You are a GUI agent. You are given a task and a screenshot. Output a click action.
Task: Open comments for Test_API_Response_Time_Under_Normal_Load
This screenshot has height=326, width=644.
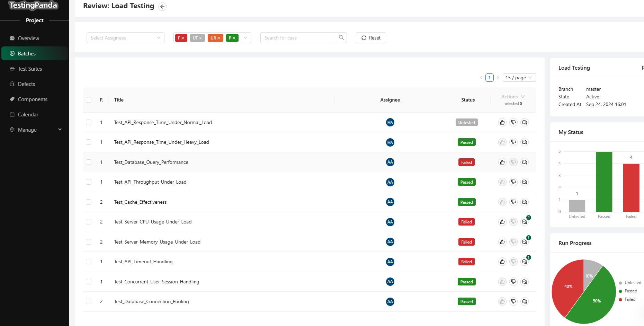coord(525,122)
